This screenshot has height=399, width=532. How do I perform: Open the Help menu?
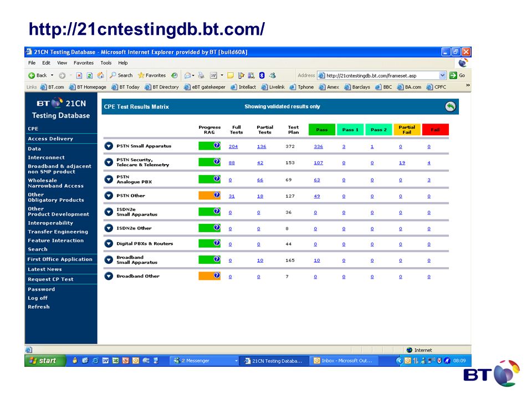tap(123, 63)
